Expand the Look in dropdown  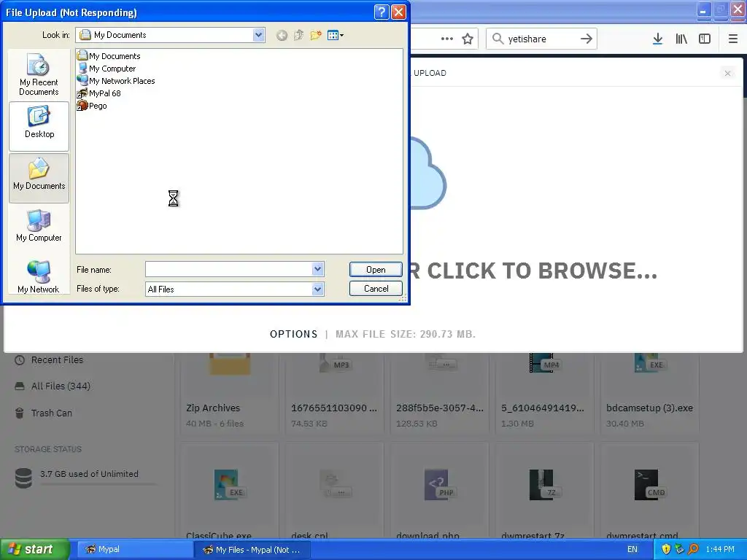pyautogui.click(x=258, y=35)
